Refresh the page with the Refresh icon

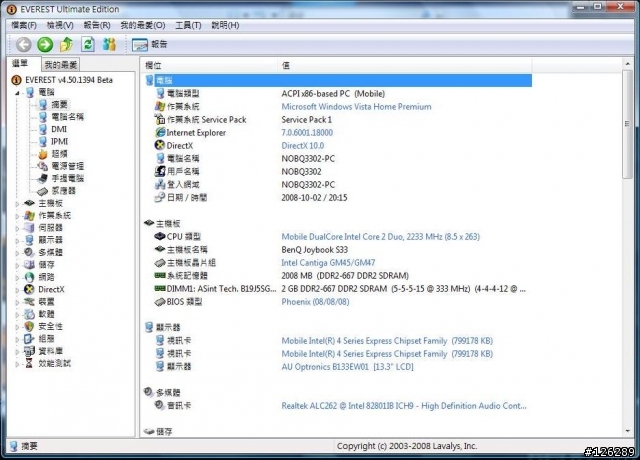pyautogui.click(x=87, y=44)
